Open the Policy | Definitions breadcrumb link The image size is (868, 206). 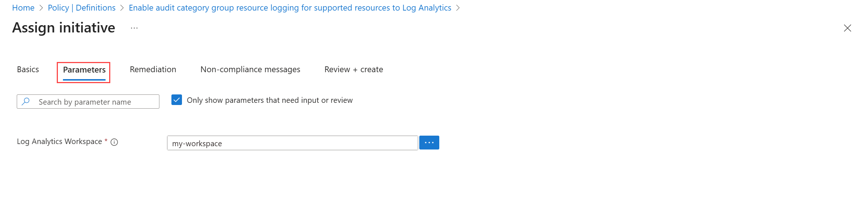point(82,8)
